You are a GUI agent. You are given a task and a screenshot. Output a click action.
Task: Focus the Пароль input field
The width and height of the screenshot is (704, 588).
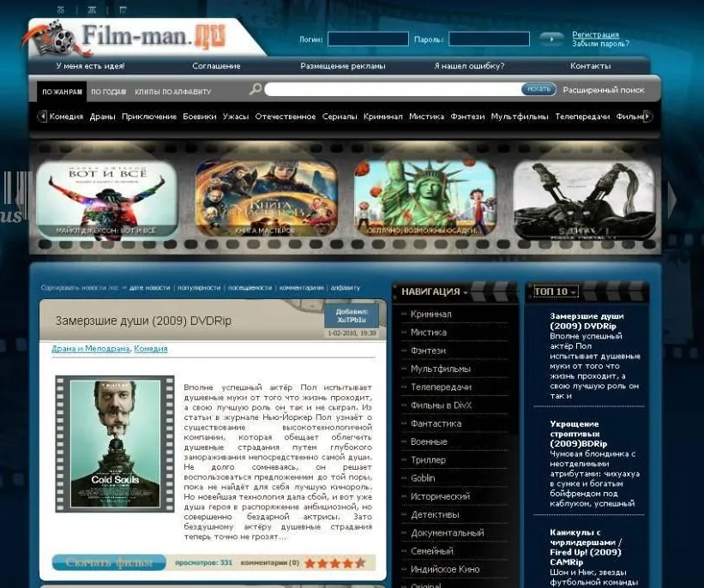pyautogui.click(x=489, y=39)
